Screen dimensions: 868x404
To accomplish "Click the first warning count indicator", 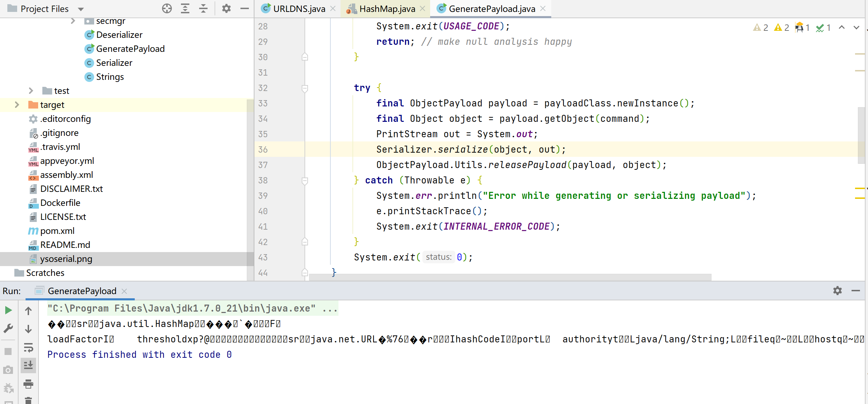I will pyautogui.click(x=761, y=27).
